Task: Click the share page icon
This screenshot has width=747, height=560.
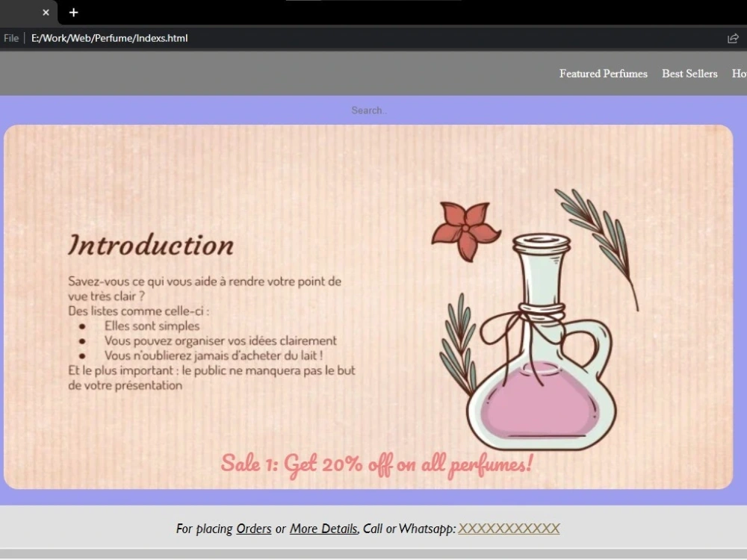Action: [x=733, y=38]
